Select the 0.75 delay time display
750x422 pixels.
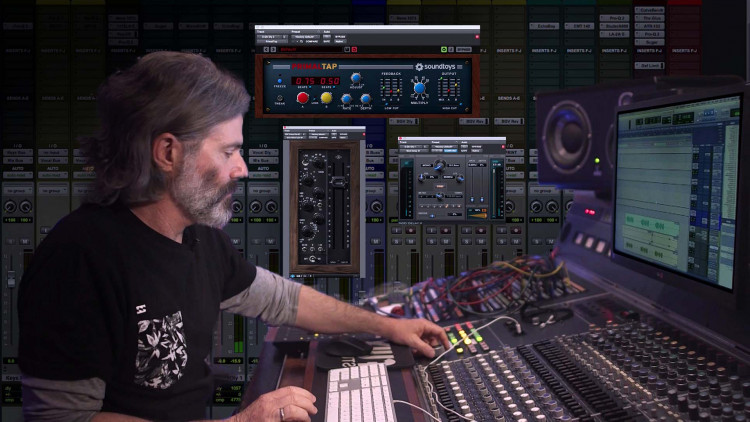pyautogui.click(x=305, y=81)
